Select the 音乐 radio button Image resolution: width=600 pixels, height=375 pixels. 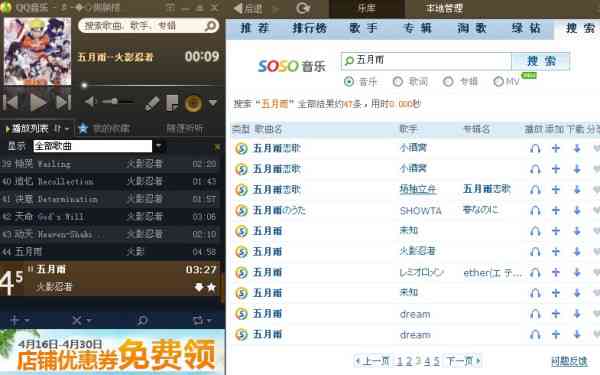(349, 82)
